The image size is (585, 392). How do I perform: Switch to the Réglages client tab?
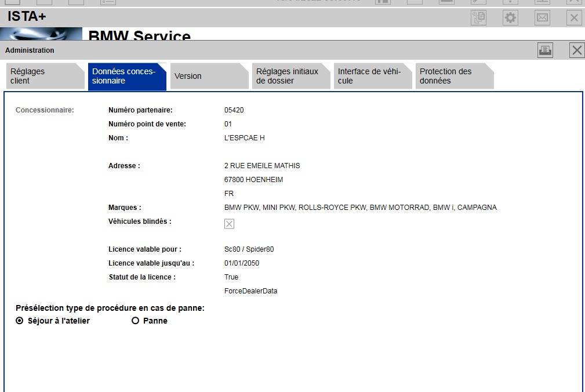46,76
